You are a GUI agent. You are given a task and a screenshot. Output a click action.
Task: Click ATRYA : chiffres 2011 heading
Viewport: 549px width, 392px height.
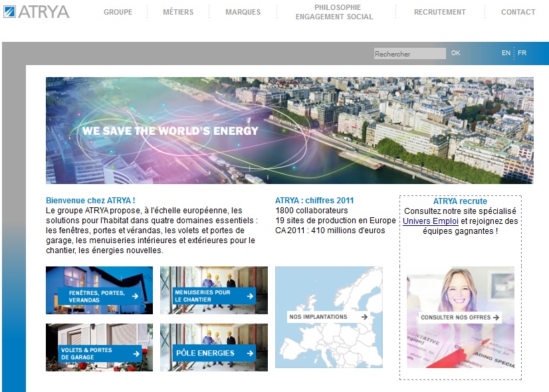pos(314,201)
